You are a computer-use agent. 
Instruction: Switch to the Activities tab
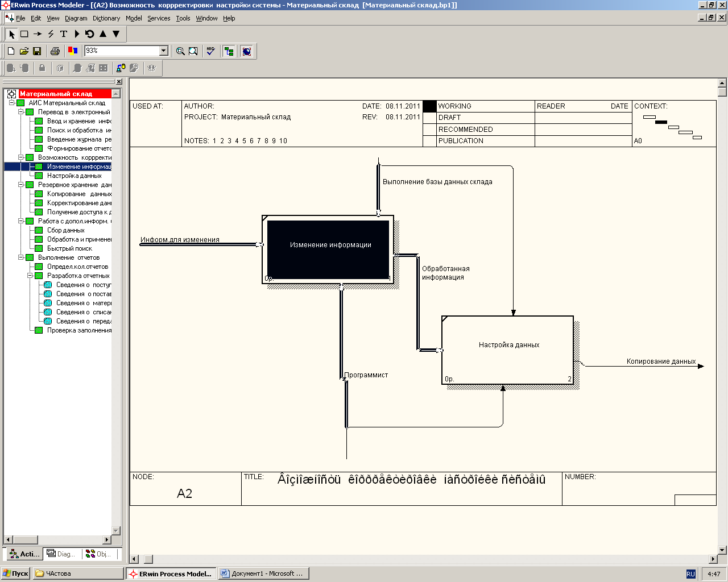pyautogui.click(x=24, y=554)
